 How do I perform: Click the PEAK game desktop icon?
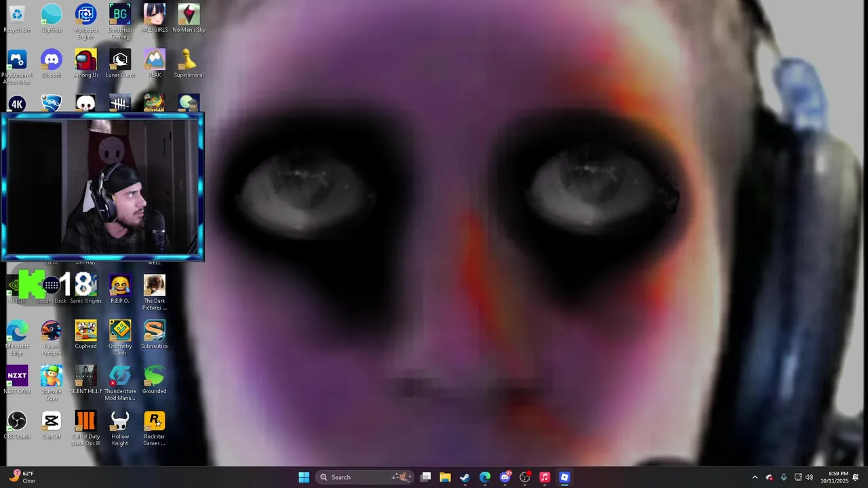tap(154, 64)
